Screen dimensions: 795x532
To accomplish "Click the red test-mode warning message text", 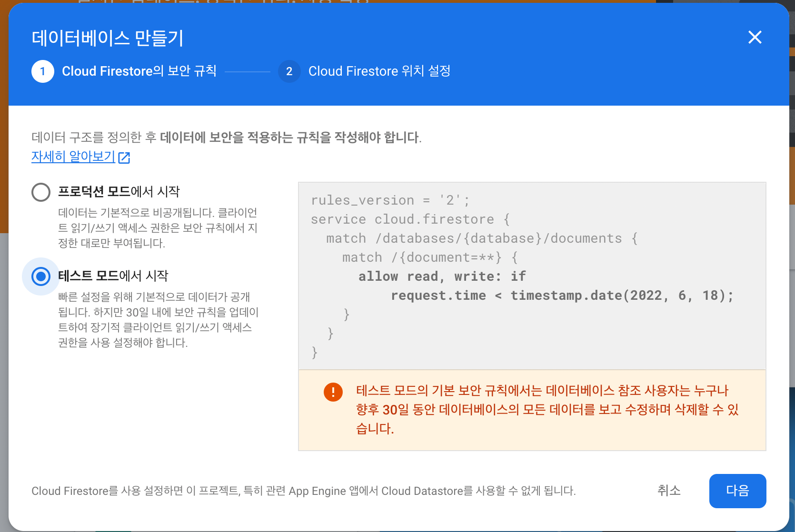I will (547, 410).
